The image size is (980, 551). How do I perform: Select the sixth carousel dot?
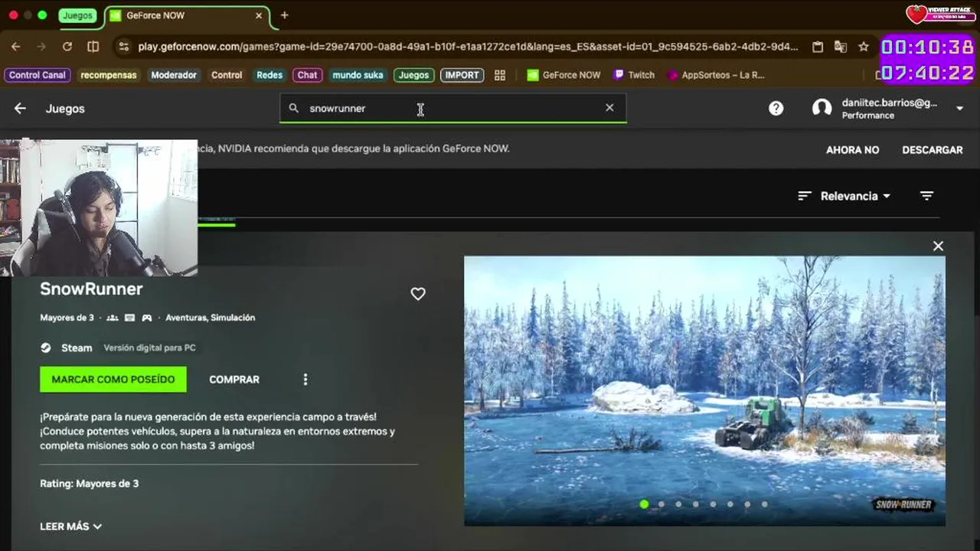coord(730,504)
